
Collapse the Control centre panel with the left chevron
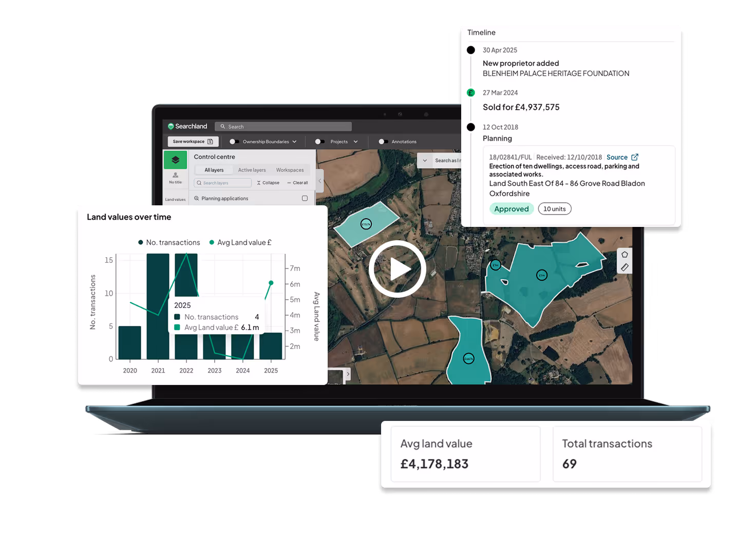pos(319,180)
